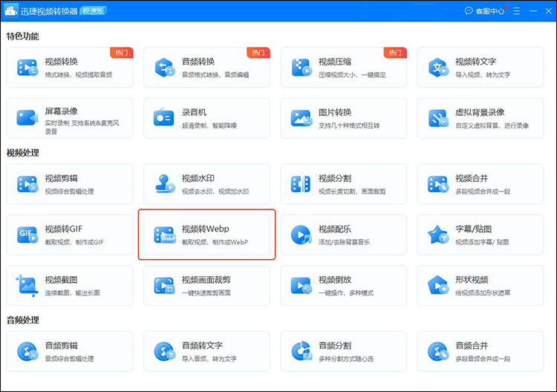Click the 形状视频 card title

[x=472, y=280]
